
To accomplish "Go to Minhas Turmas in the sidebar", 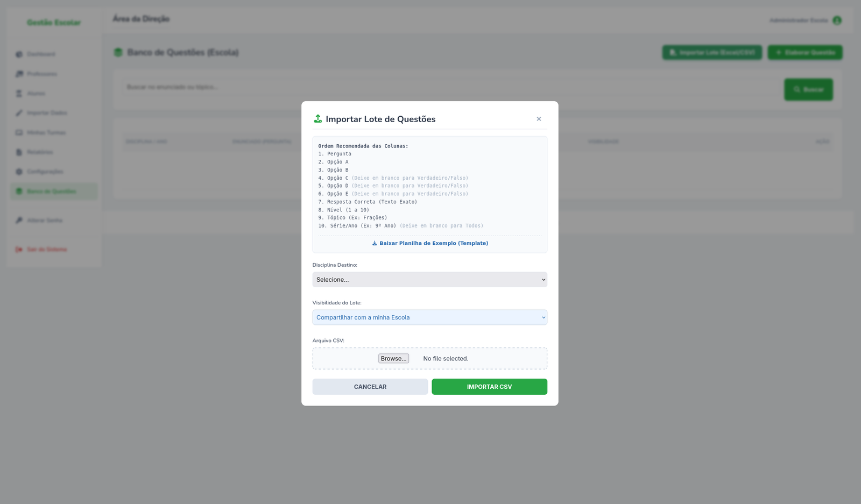I will (46, 133).
